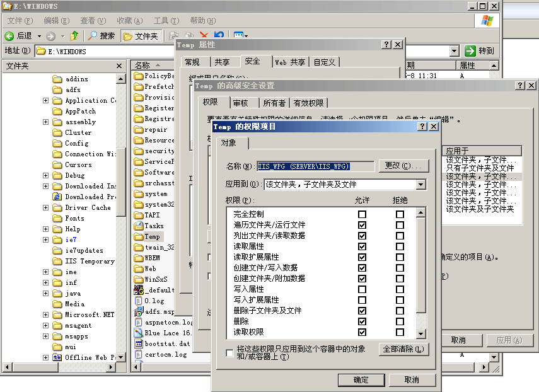This screenshot has width=539, height=392.
Task: Click the green Go (转到) arrow button
Action: point(470,51)
